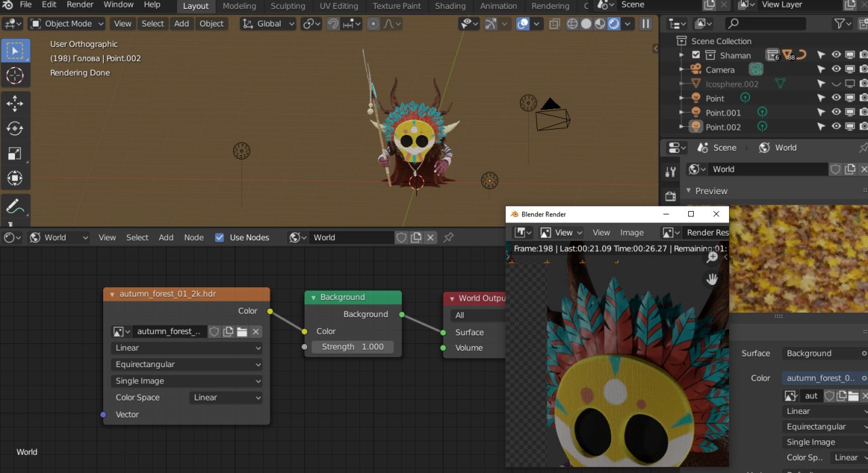Click the proportional editing icon

pos(374,23)
